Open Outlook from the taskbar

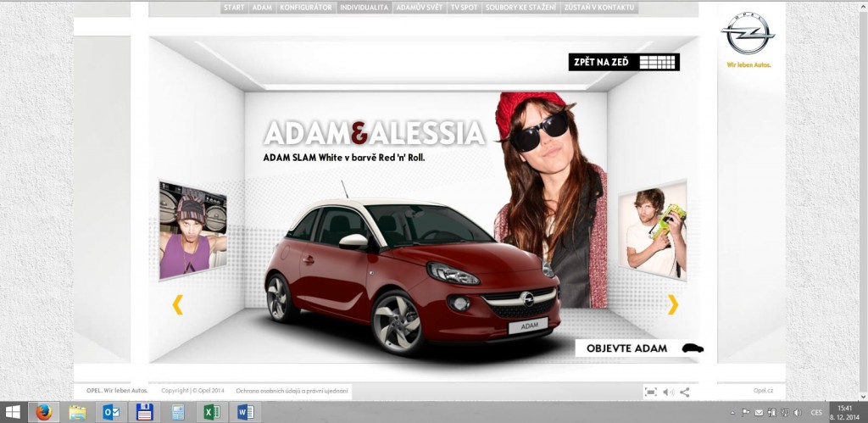click(111, 412)
